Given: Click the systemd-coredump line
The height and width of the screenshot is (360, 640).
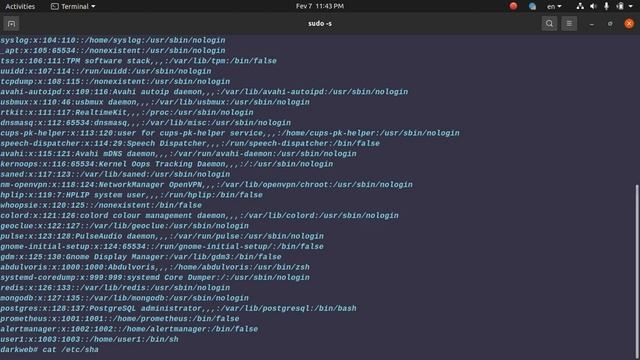Looking at the screenshot, I should tap(155, 278).
